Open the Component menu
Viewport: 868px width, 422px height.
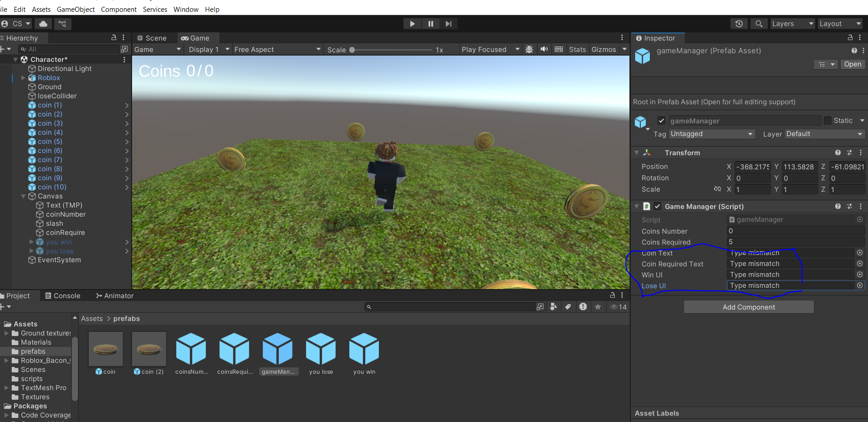118,9
